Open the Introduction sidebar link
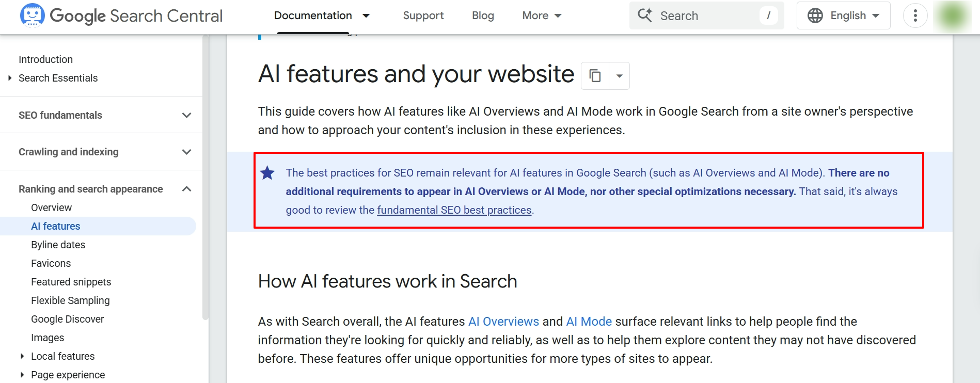Viewport: 980px width, 383px height. pyautogui.click(x=45, y=59)
